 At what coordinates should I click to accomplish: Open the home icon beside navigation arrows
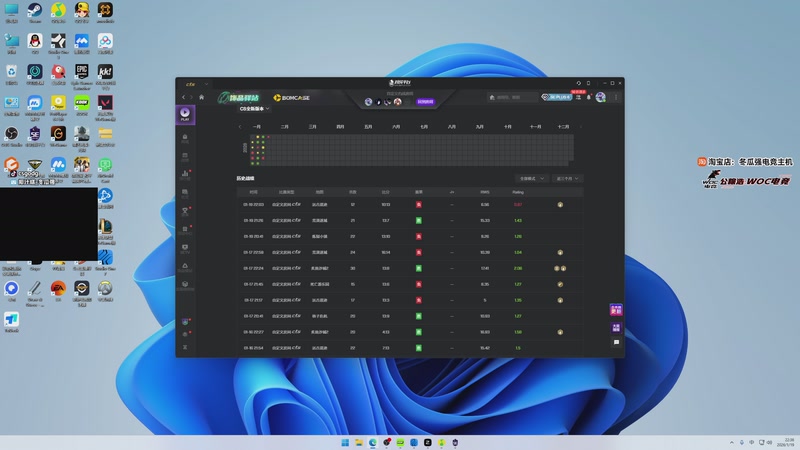pos(202,97)
